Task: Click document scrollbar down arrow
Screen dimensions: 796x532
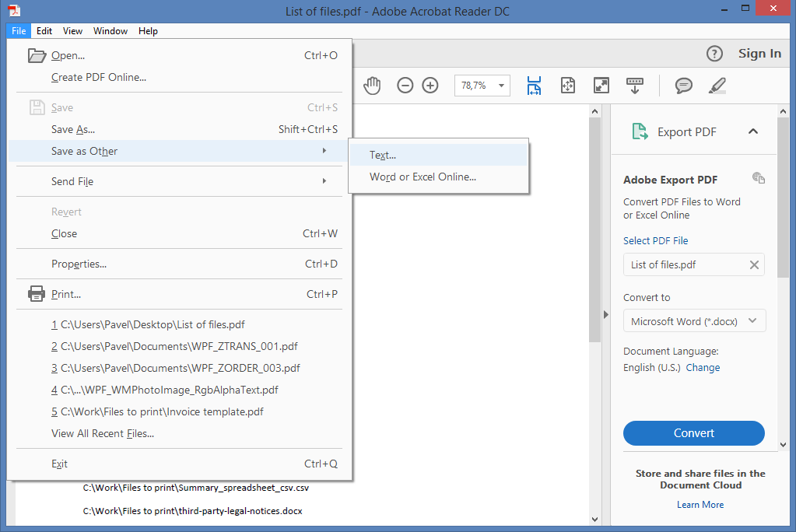Action: coord(595,520)
